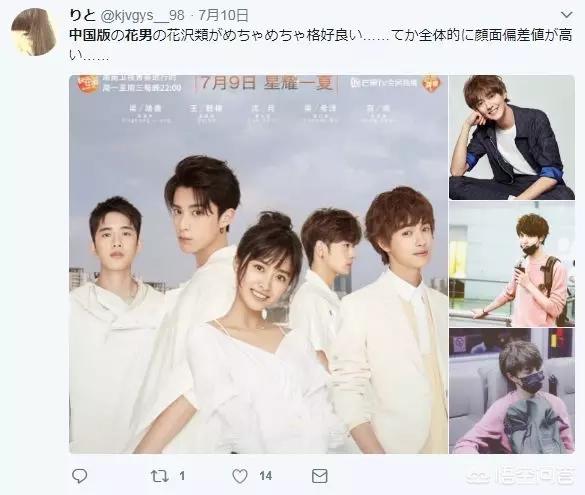The image size is (585, 495).
Task: Open the large drama poster image
Action: pos(259,264)
